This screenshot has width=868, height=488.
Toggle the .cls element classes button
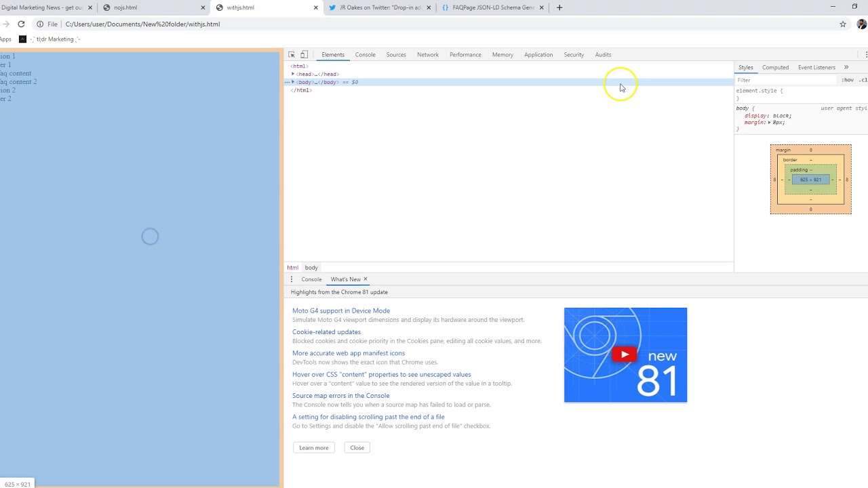pyautogui.click(x=863, y=80)
